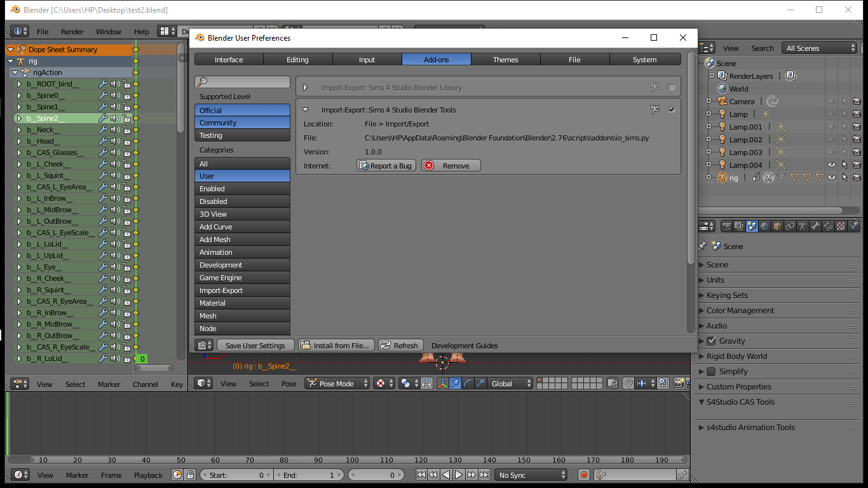Enable the rotate manipulator arc
Viewport: 868px width, 488px height.
click(x=468, y=383)
